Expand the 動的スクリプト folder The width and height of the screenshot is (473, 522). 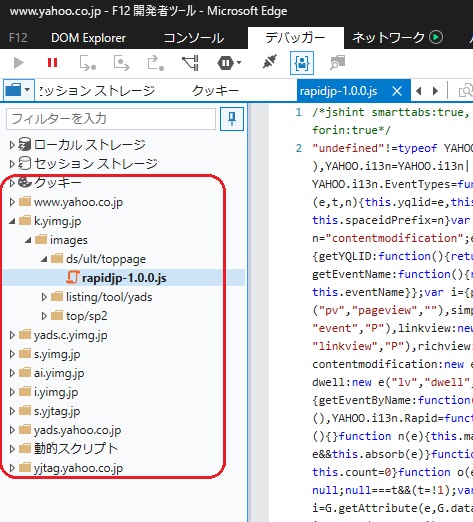12,449
